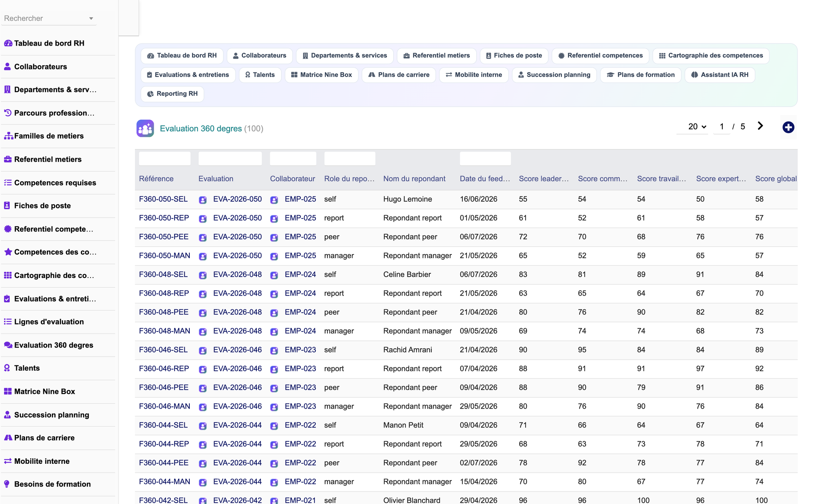
Task: Click the evaluation icon in the F360-050-SEL row
Action: pos(203,200)
